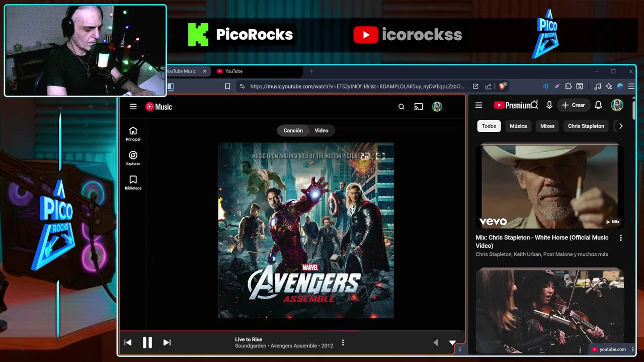This screenshot has height=362, width=644.
Task: Open options for the Chris Stapleton mix
Action: [620, 238]
